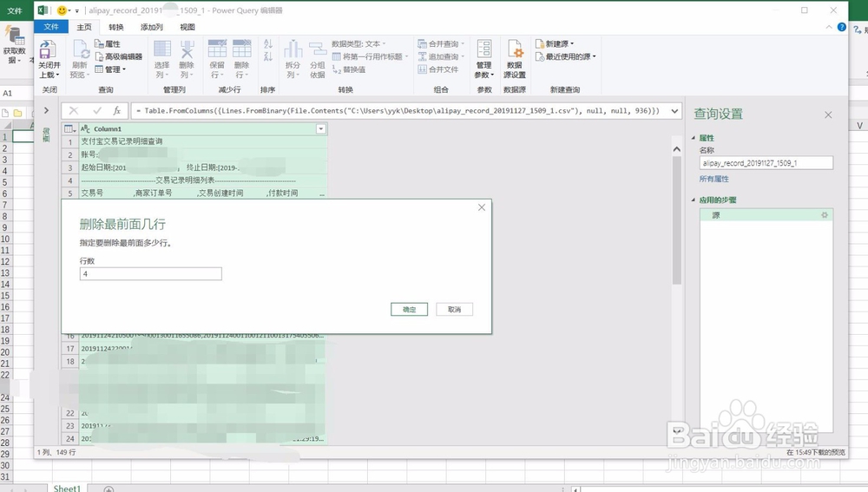Click the query 名称 input field
The image size is (868, 492).
[766, 163]
